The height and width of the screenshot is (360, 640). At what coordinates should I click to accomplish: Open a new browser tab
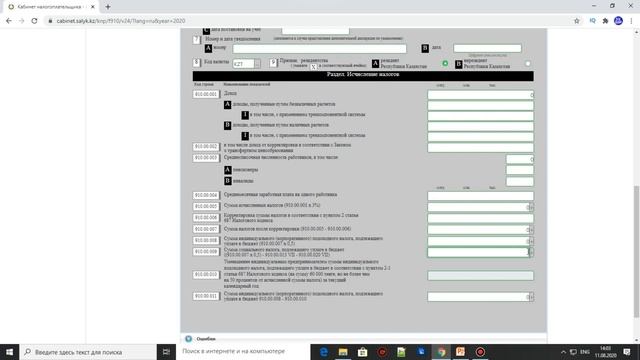(108, 7)
